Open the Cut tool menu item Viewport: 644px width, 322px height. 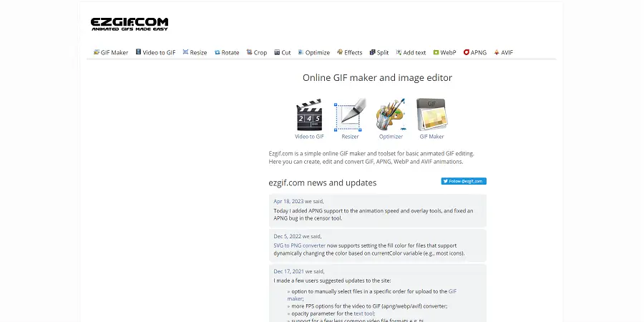tap(283, 52)
